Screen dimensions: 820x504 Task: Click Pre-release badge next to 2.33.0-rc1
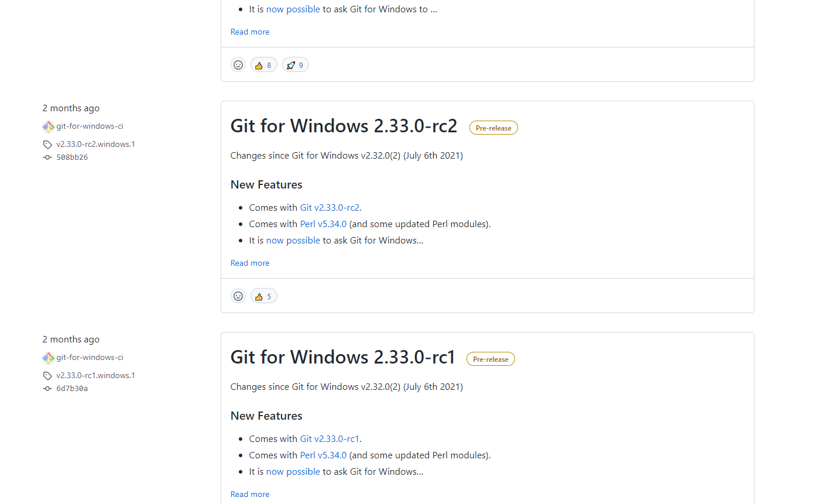[490, 359]
